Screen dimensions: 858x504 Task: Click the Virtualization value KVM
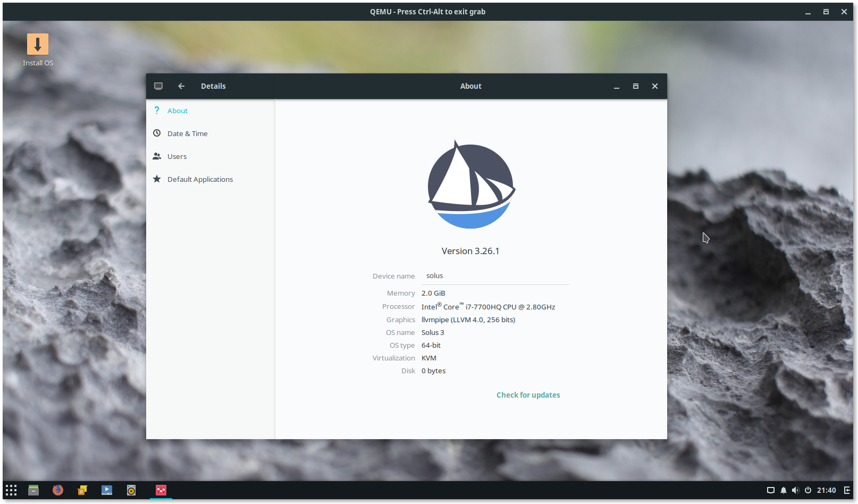pyautogui.click(x=429, y=358)
